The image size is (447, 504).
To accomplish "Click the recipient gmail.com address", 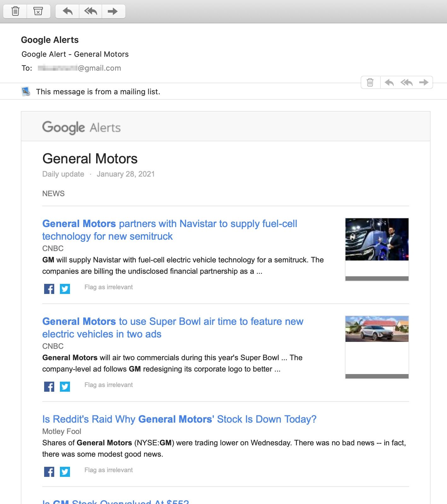I will pos(79,68).
